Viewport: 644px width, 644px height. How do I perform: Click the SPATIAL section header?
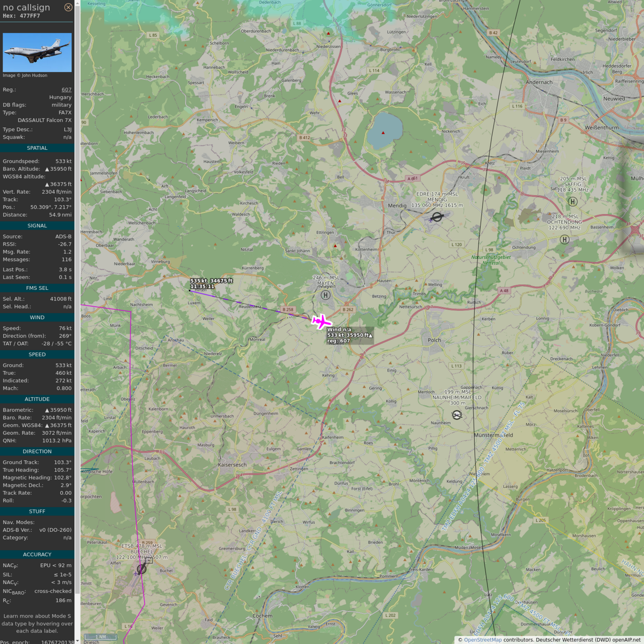[x=37, y=148]
